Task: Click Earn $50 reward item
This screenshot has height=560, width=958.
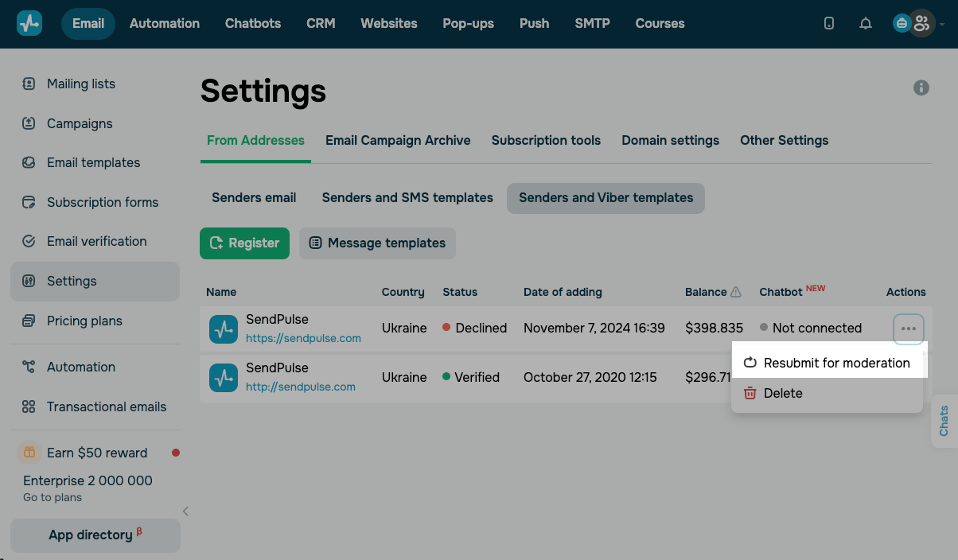Action: [x=97, y=453]
